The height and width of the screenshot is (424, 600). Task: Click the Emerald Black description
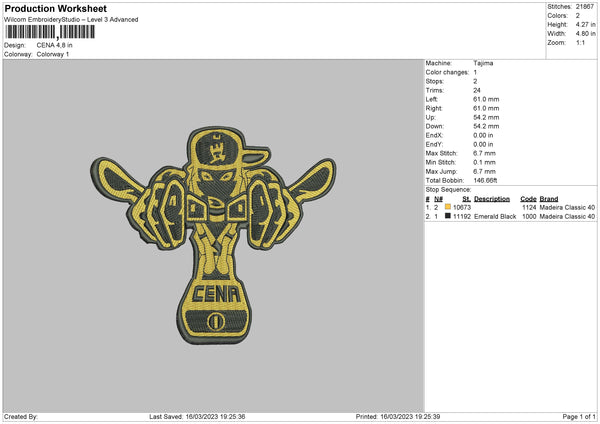point(495,217)
